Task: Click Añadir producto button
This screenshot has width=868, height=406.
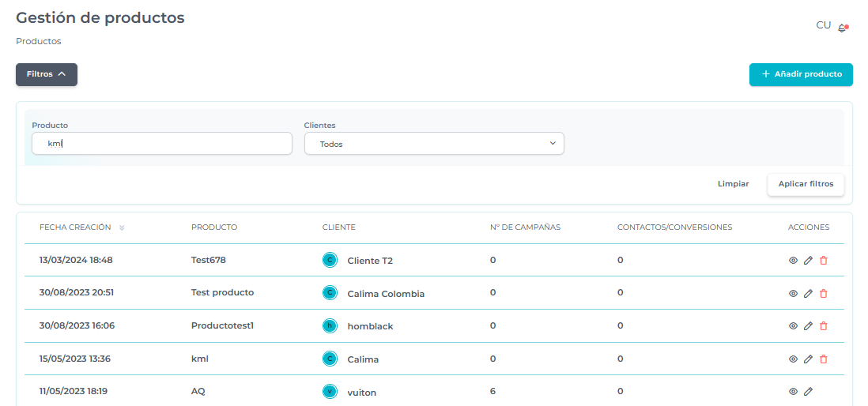Action: coord(801,74)
